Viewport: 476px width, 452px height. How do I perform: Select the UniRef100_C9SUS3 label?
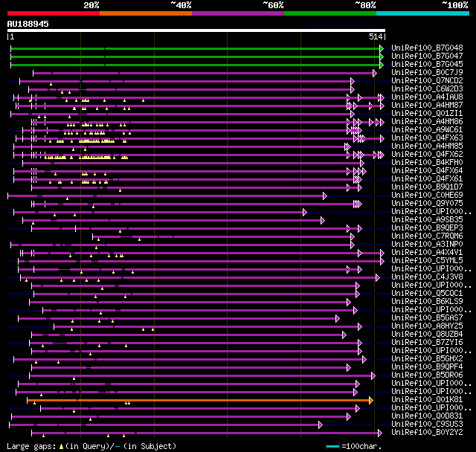(427, 424)
